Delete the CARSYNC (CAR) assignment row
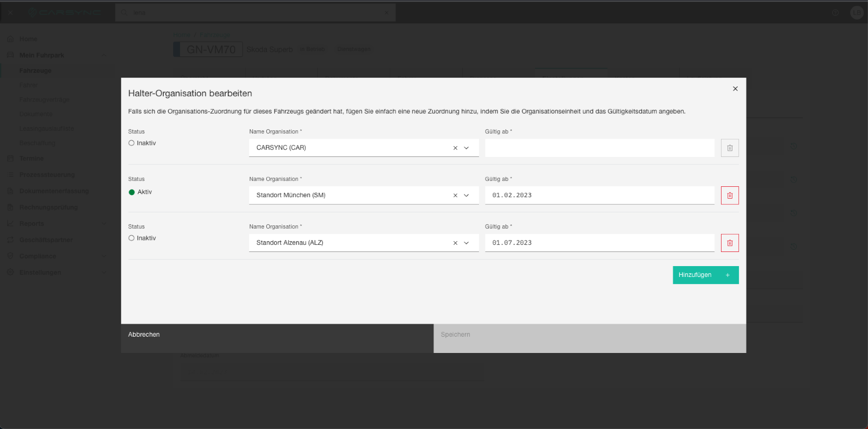This screenshot has height=429, width=868. 730,148
